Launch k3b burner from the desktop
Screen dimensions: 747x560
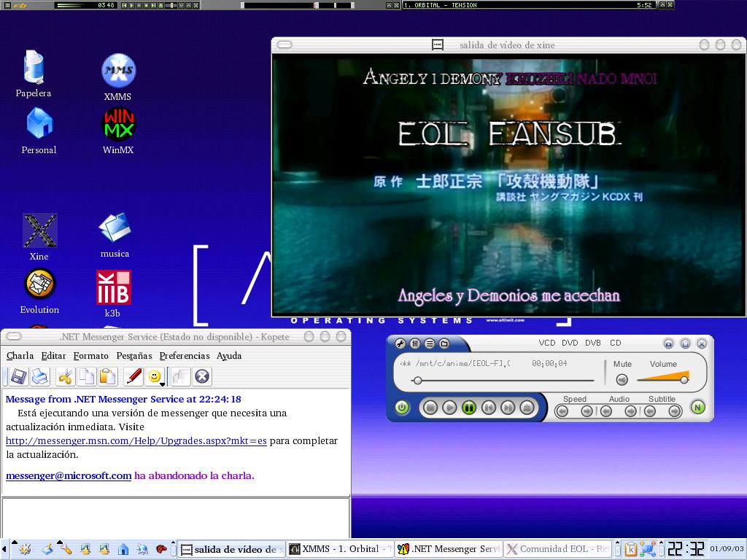coord(113,293)
